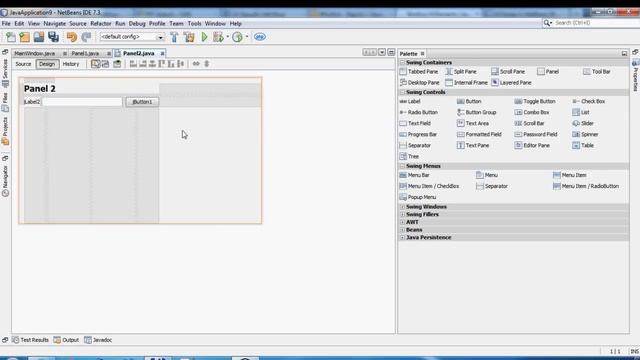This screenshot has width=640, height=360.
Task: Select the Panel 2 title label
Action: (40, 89)
